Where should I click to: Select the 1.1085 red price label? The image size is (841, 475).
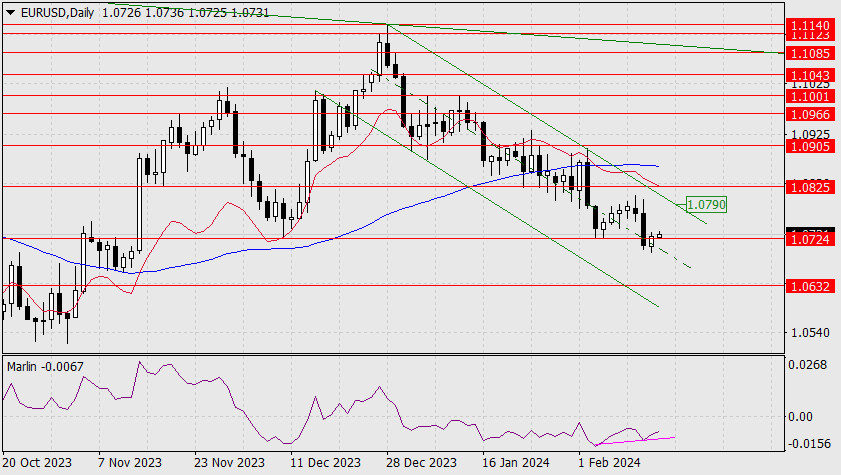point(810,53)
